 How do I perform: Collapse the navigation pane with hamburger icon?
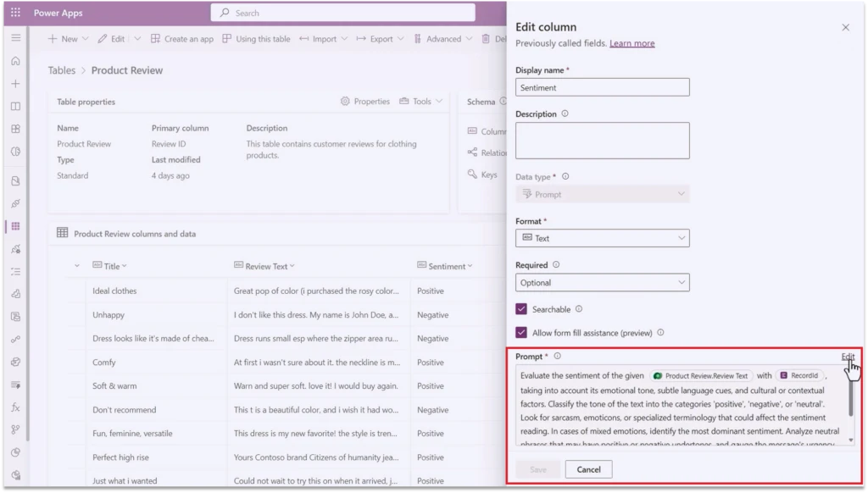click(15, 37)
